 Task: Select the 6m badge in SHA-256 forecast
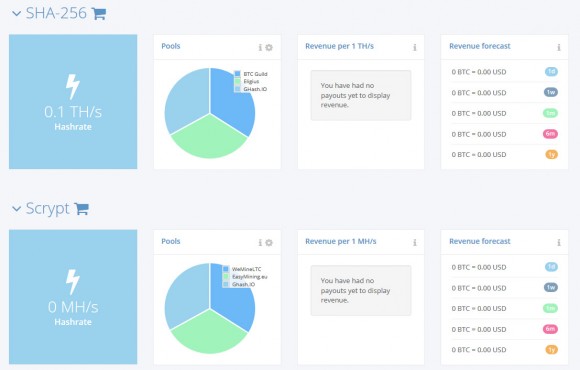point(550,134)
